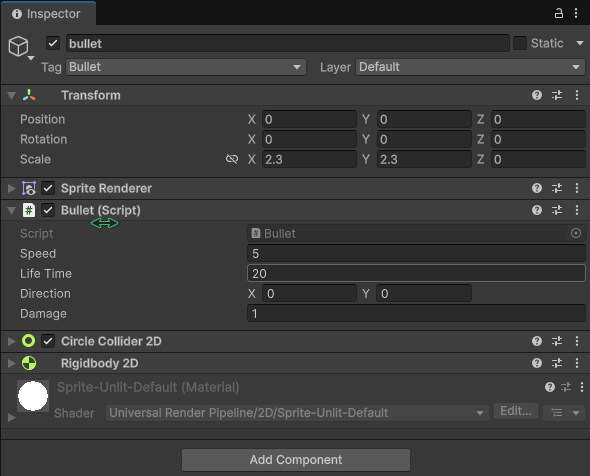Screen dimensions: 590x476
Task: Disable the Sprite Renderer component checkbox
Action: pyautogui.click(x=48, y=188)
